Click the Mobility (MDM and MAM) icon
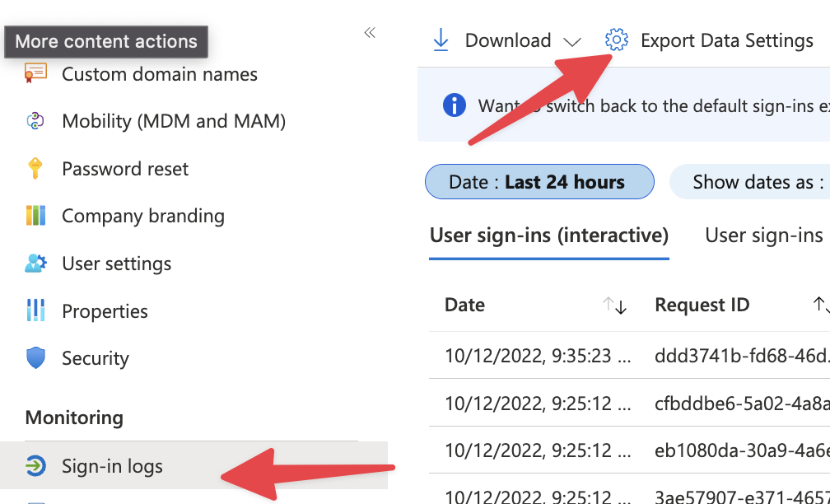Screen dimensions: 830x504 click(x=35, y=120)
